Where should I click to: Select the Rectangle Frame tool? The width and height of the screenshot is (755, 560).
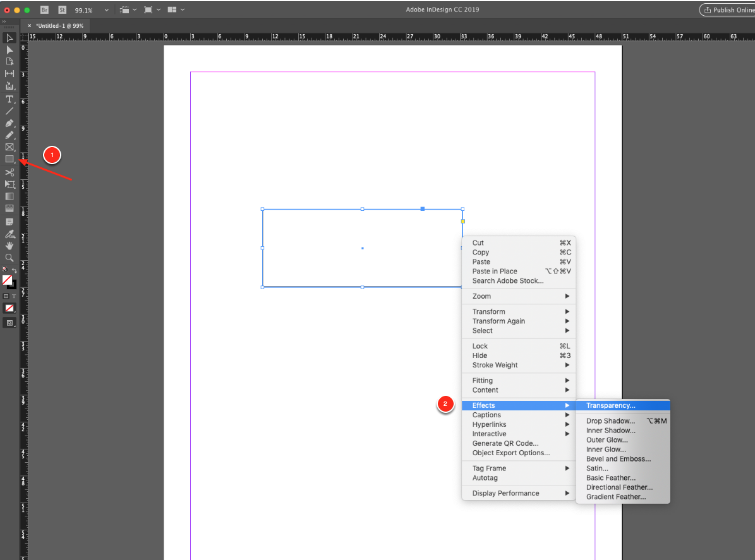[9, 147]
